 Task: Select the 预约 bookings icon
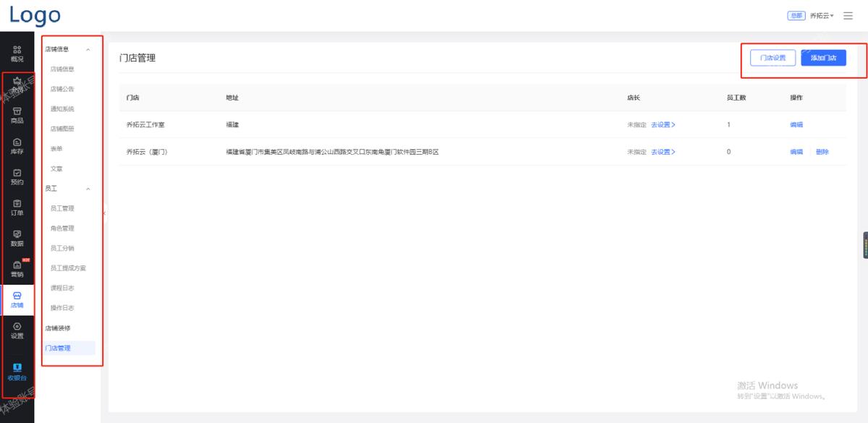17,178
